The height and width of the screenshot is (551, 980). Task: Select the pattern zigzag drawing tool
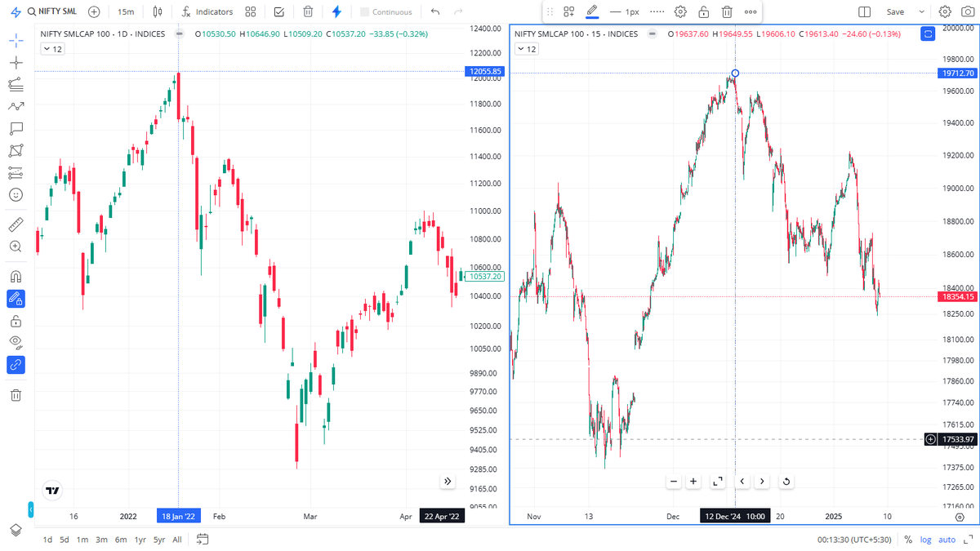point(16,106)
